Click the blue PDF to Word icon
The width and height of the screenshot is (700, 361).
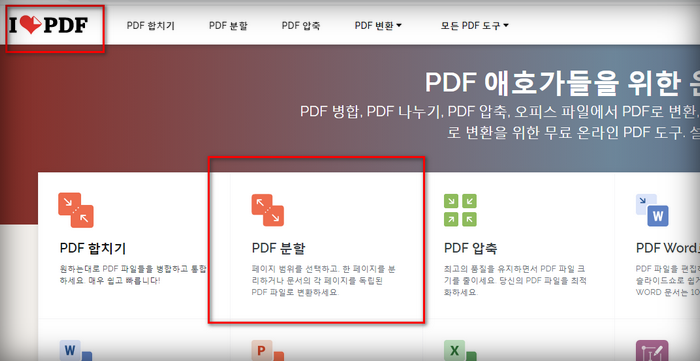tap(652, 210)
